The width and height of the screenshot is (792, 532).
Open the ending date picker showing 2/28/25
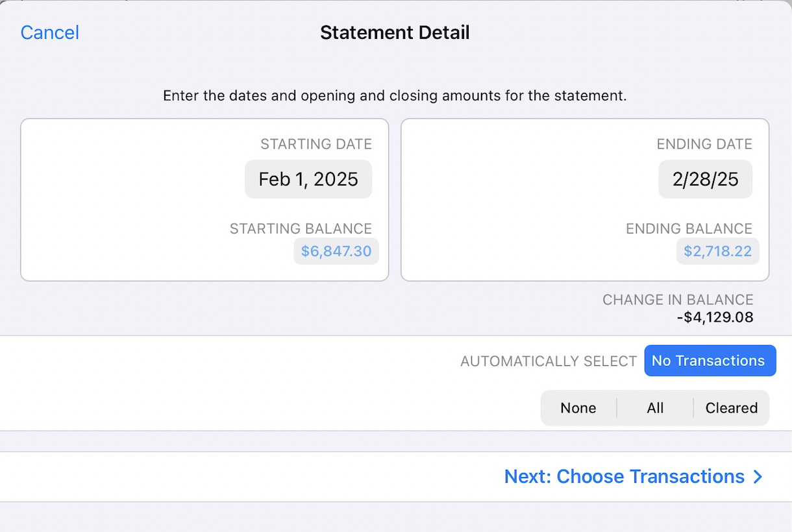click(705, 179)
